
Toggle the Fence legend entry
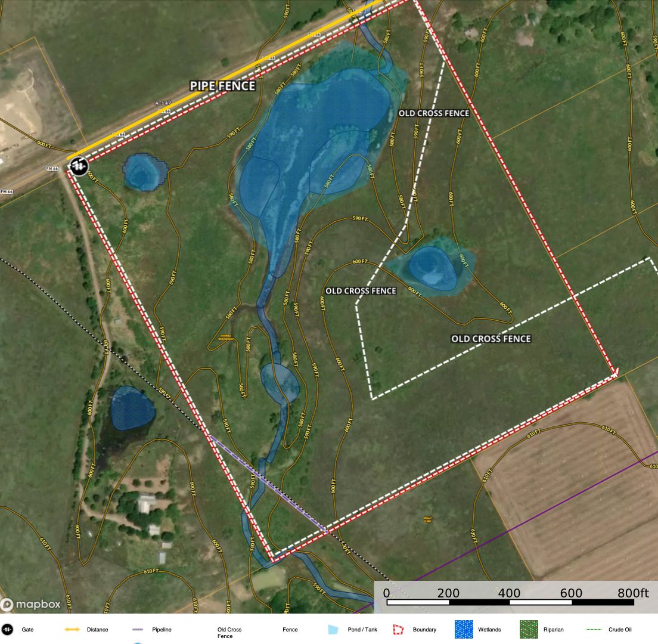290,629
